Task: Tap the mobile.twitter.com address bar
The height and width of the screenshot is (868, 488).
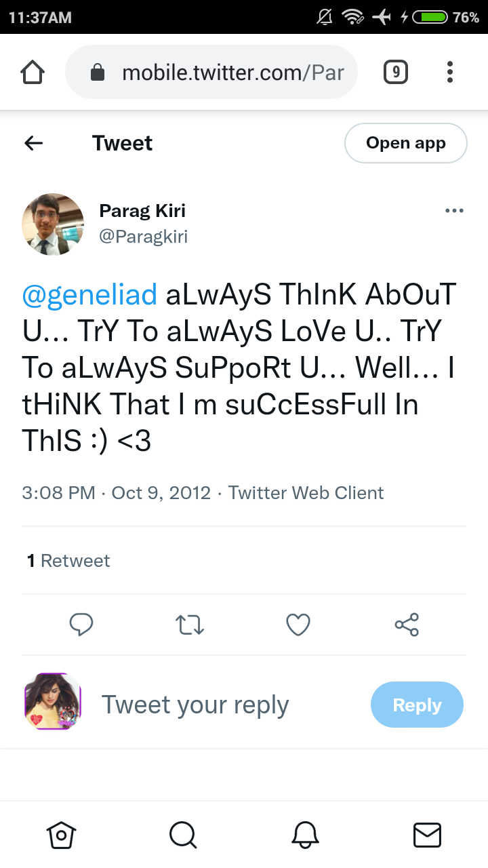Action: click(x=211, y=72)
